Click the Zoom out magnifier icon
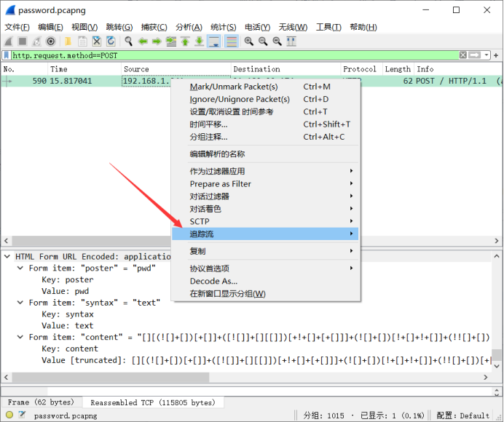 coord(263,41)
